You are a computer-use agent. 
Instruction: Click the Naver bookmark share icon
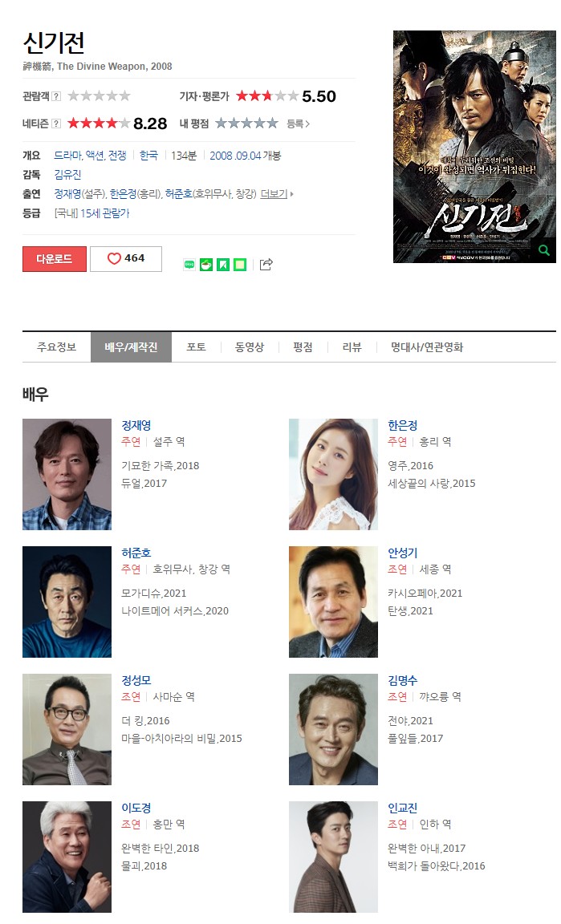click(x=223, y=265)
